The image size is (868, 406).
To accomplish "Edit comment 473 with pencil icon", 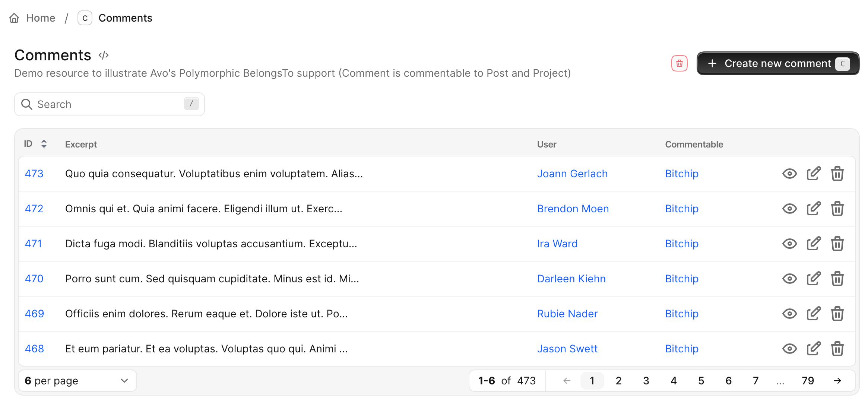I will click(x=814, y=174).
